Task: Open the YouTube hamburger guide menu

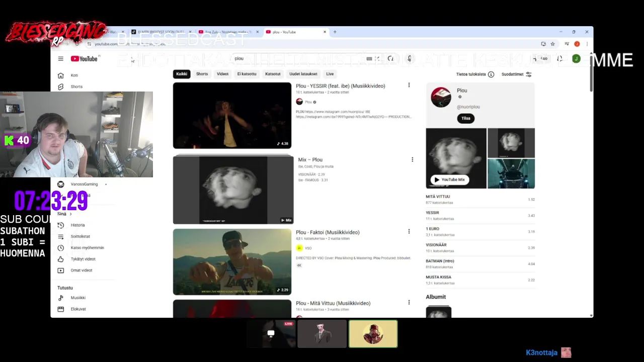Action: click(60, 59)
